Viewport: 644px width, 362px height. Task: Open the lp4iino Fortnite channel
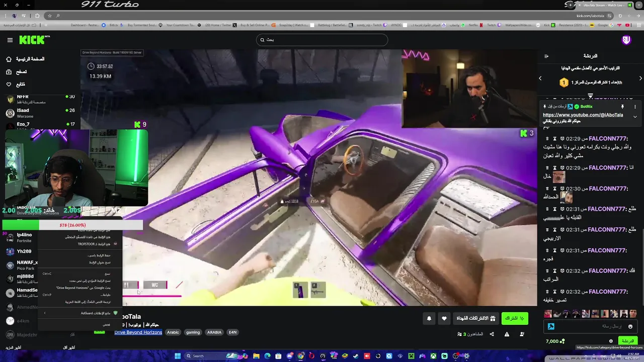tap(22, 238)
